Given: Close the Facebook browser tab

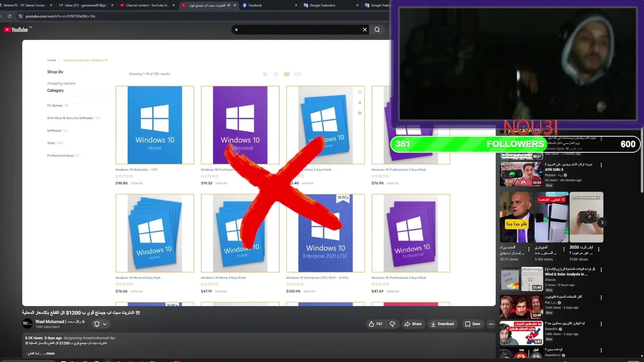Looking at the screenshot, I should [x=296, y=5].
